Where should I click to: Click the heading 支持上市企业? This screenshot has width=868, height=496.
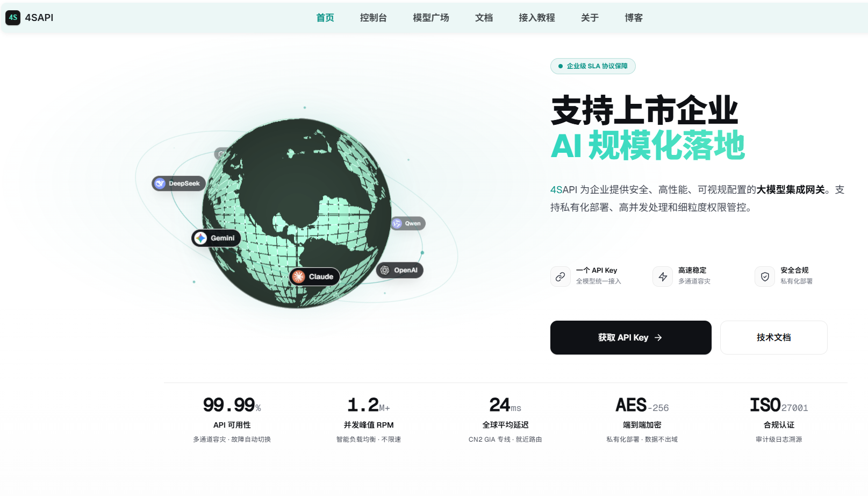(x=644, y=110)
